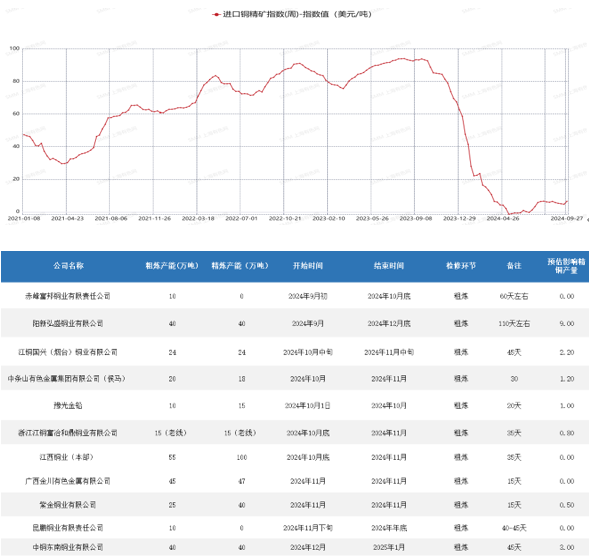The height and width of the screenshot is (557, 589).
Task: Click the 开始时间 column header
Action: pyautogui.click(x=308, y=266)
